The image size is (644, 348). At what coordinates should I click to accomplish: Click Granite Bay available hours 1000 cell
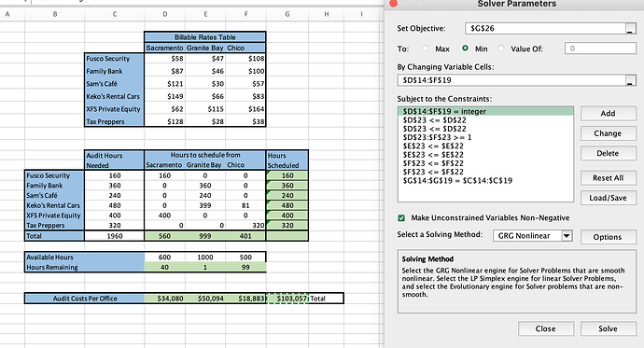(x=205, y=258)
